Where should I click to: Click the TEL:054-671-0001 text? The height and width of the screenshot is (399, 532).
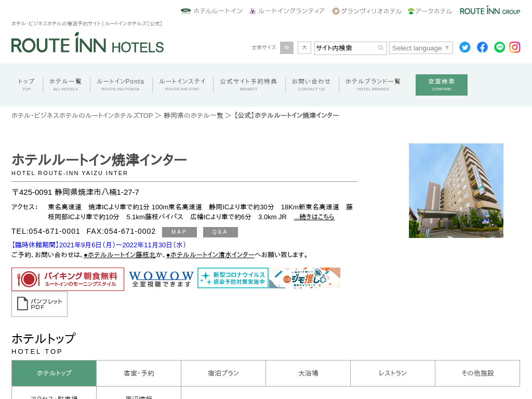click(46, 231)
